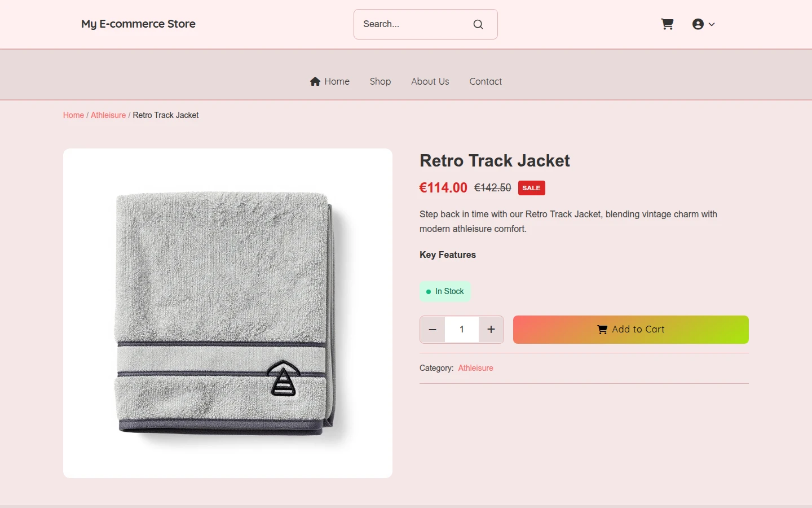The image size is (812, 508).
Task: Click the 'Category:' label
Action: pyautogui.click(x=436, y=368)
